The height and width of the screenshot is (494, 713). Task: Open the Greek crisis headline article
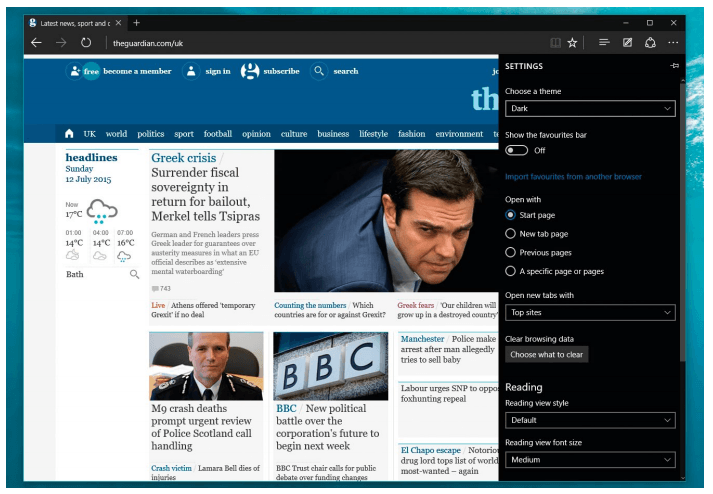tap(206, 187)
